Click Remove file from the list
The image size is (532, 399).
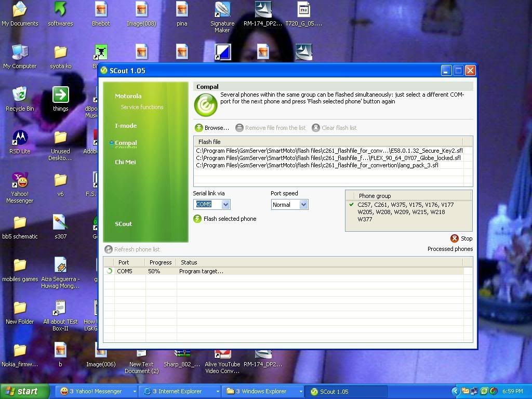(x=270, y=128)
